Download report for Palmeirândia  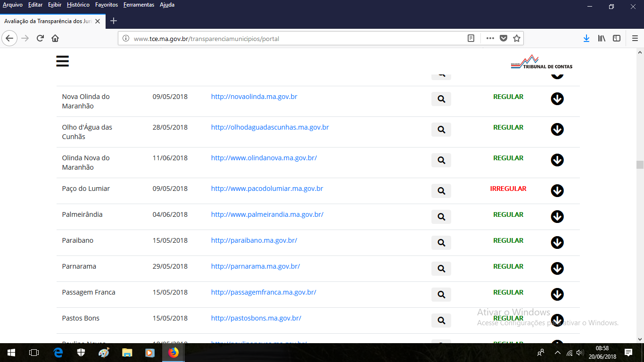point(557,216)
